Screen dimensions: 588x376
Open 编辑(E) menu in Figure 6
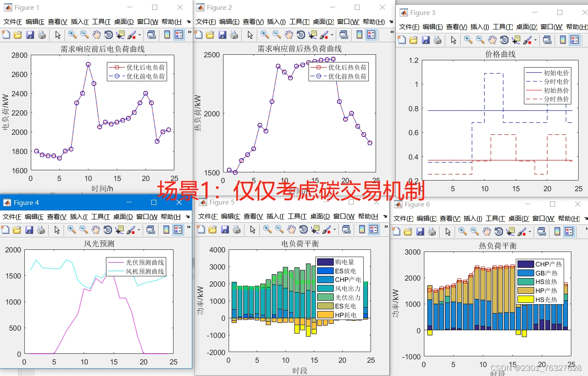(x=427, y=219)
